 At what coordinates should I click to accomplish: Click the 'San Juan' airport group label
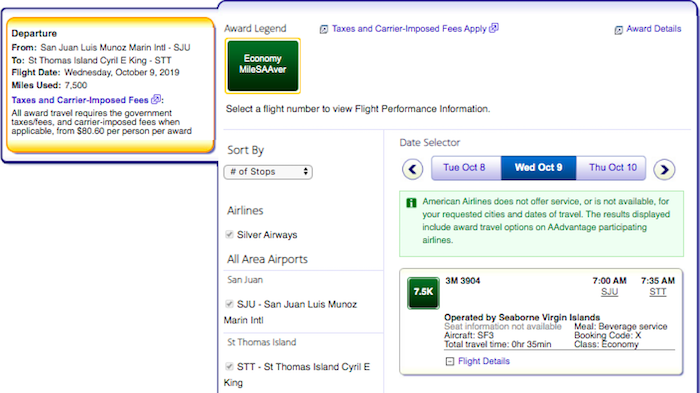coord(245,280)
